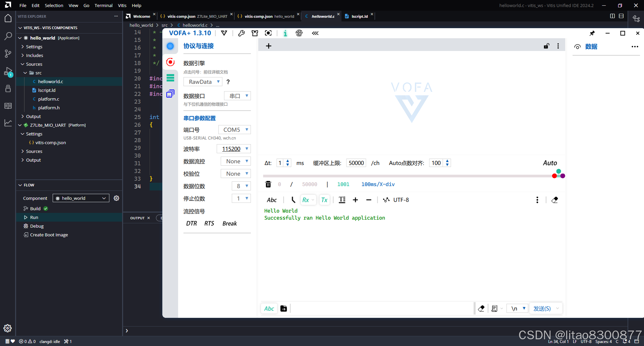Toggle DTR flow control signal
The image size is (644, 346).
point(192,223)
